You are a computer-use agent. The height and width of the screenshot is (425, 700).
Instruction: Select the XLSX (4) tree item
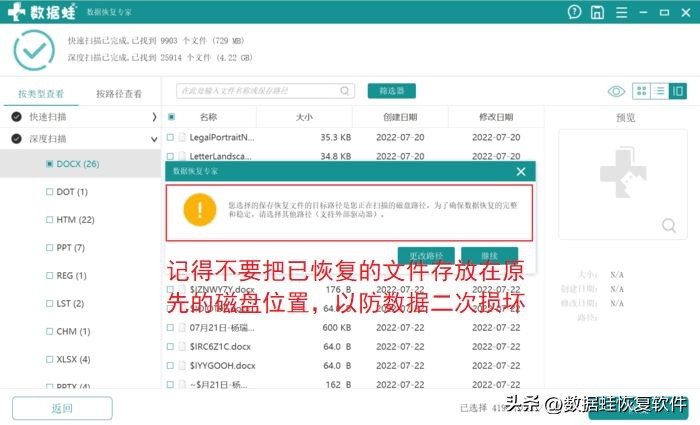pos(73,359)
